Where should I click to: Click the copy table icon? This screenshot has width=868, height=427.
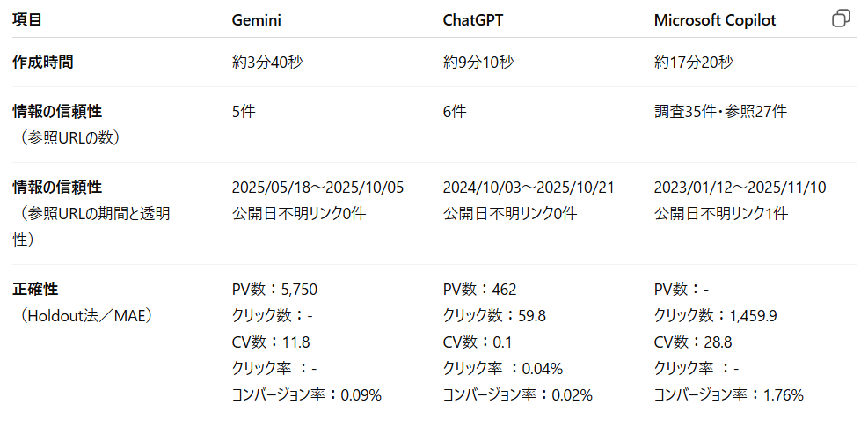click(x=841, y=18)
